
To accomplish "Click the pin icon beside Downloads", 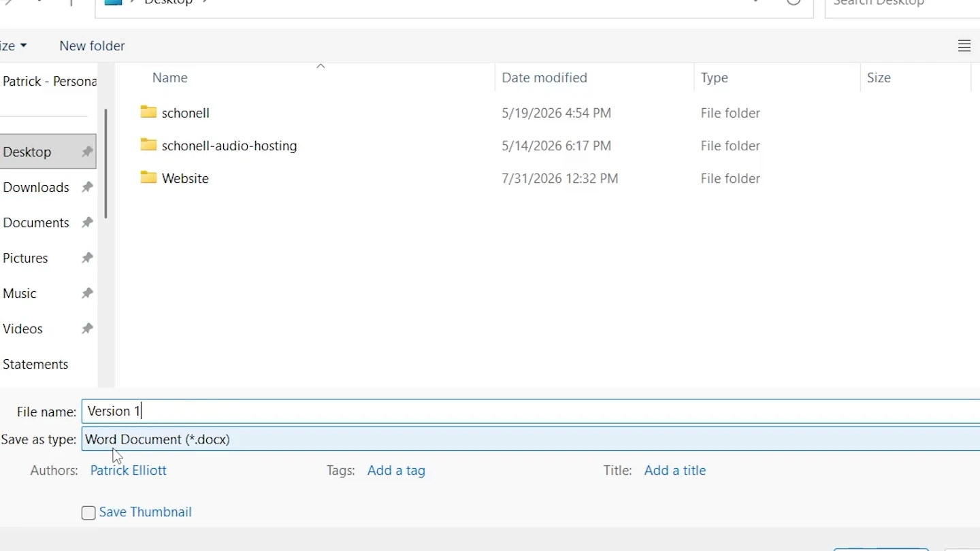I will (x=87, y=187).
